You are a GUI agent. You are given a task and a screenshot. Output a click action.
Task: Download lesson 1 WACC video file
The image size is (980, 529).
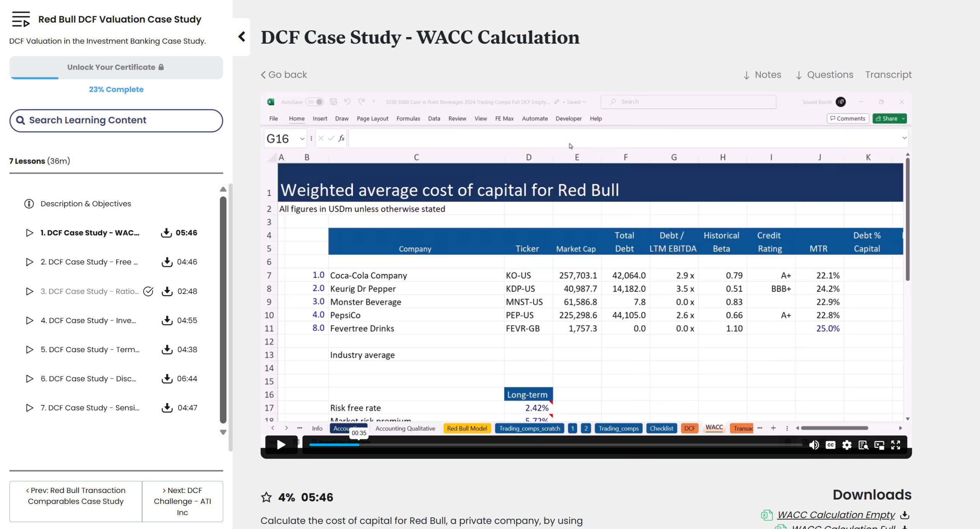[167, 233]
